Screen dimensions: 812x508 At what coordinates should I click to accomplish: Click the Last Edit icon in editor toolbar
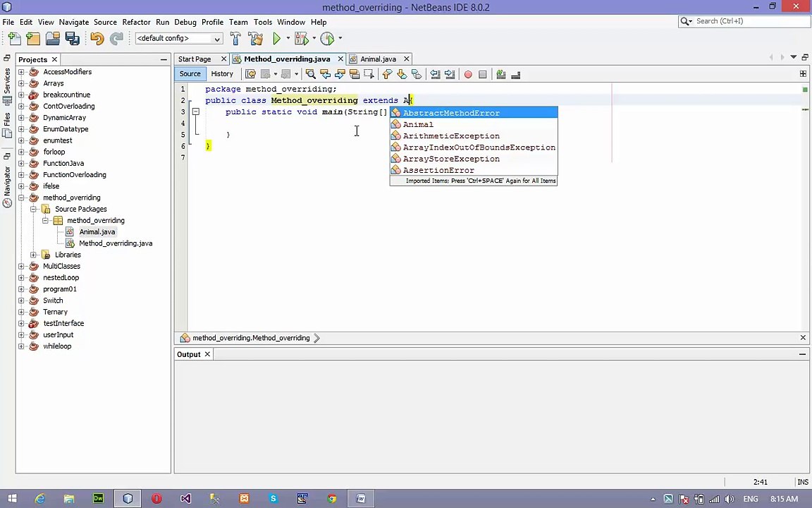250,74
